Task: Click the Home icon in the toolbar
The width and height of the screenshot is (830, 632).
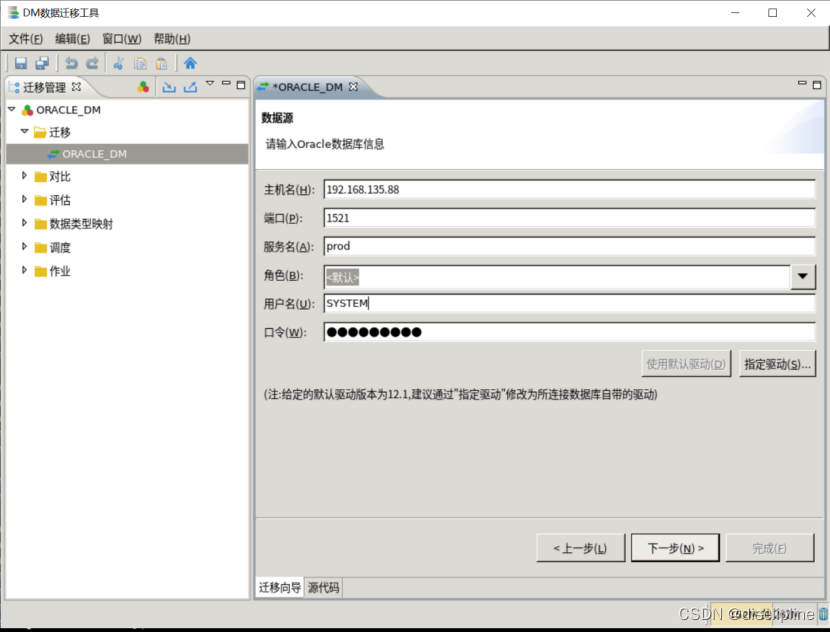Action: (x=190, y=62)
